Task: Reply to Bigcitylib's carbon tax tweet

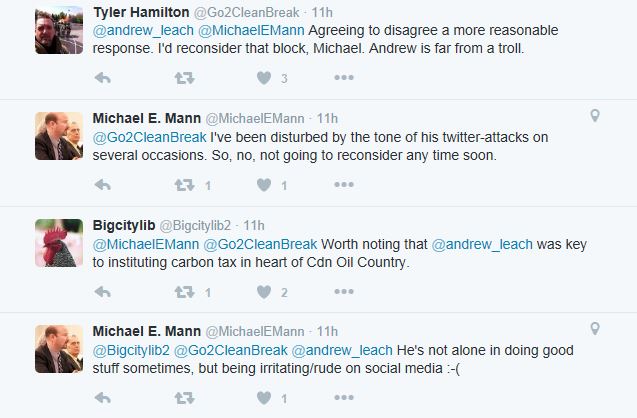Action: [102, 293]
